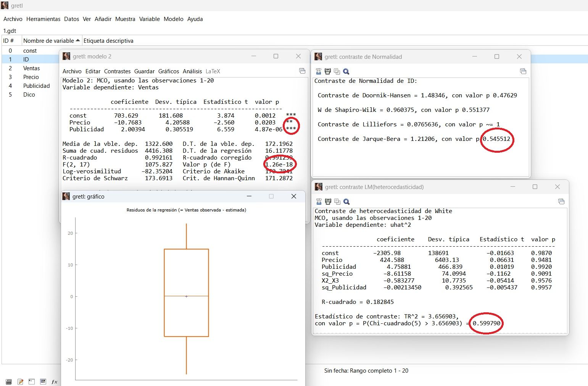The width and height of the screenshot is (588, 386).
Task: Open the Análisis menu in modelo 2
Action: pos(192,71)
